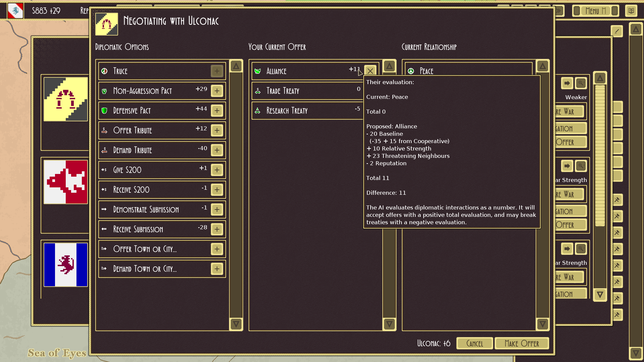644x362 pixels.
Task: Add Demand Tribute to the offer
Action: 217,150
